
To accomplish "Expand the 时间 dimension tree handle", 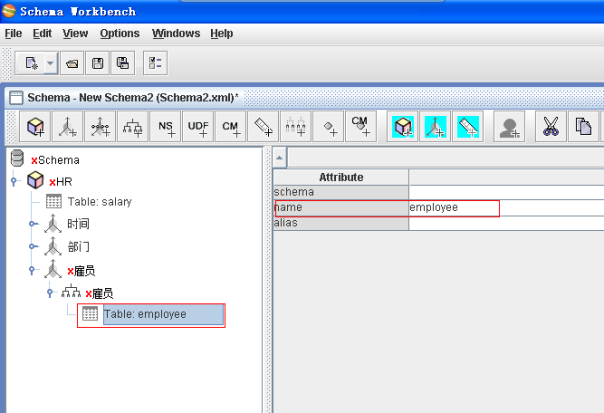I will click(x=33, y=223).
